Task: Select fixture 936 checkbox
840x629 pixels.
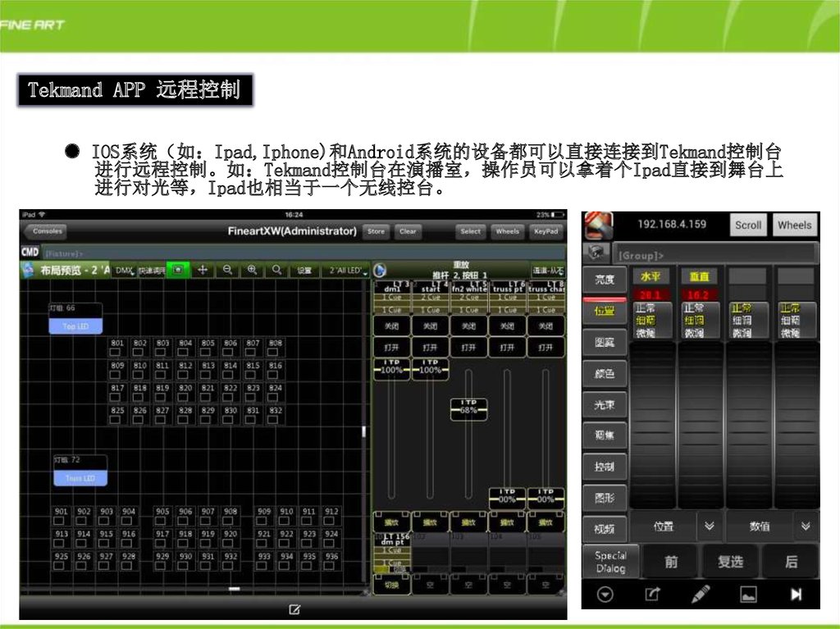Action: 331,566
